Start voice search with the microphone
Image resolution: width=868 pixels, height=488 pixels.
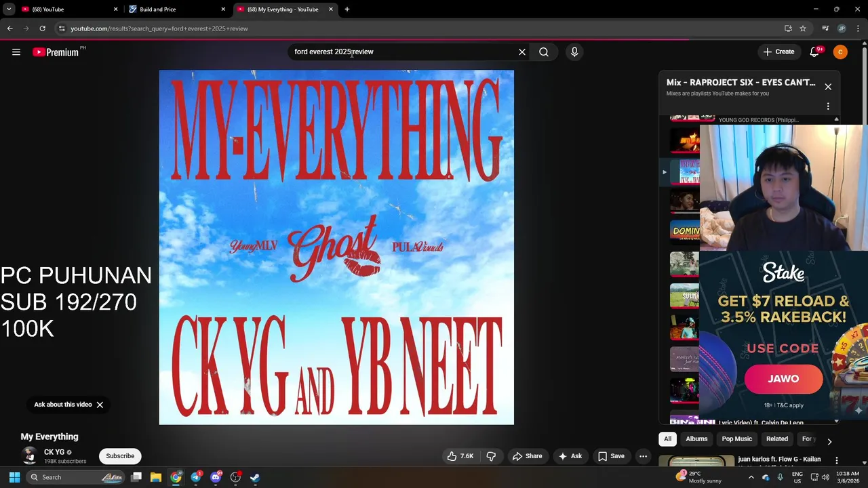[574, 52]
